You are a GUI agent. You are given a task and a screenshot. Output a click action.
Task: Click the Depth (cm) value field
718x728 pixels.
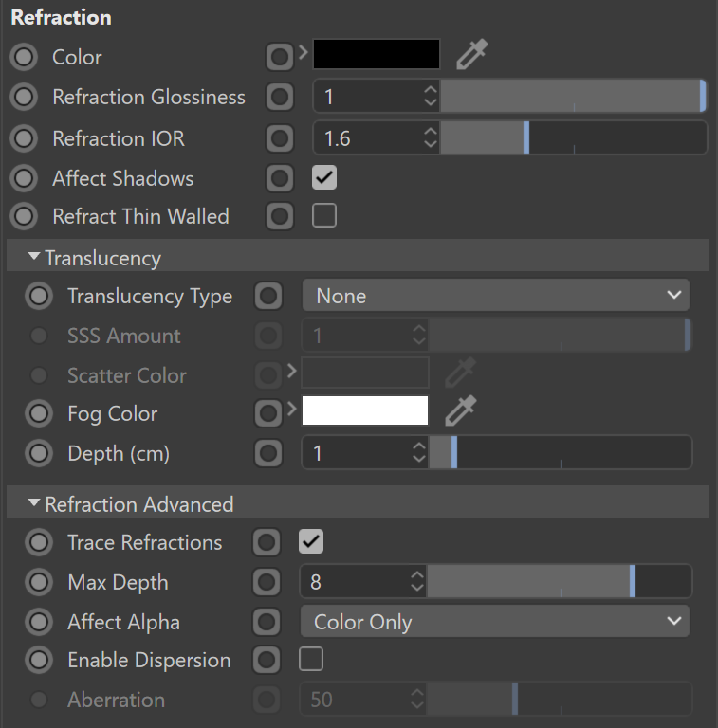[357, 453]
